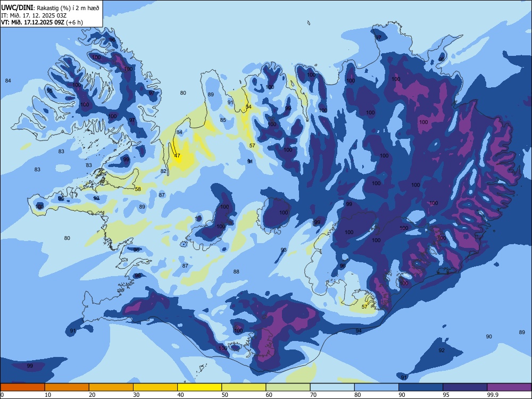Click the offshore value 92
Screen dimensions: 532x399
coord(442,350)
